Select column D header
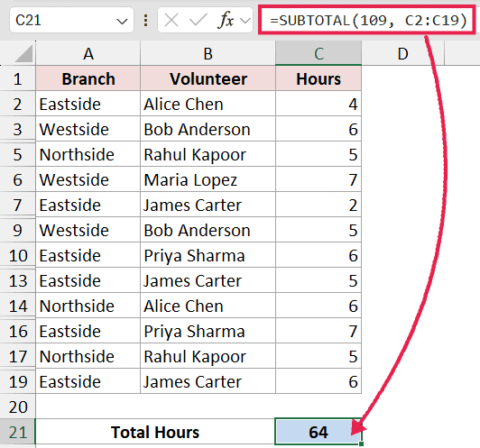Screen dimensions: 480x448 pyautogui.click(x=402, y=53)
